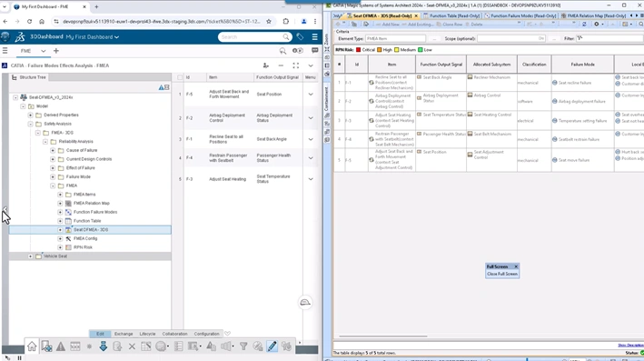Open the row menu chevron for Airbag Deployment Control

[x=311, y=118]
